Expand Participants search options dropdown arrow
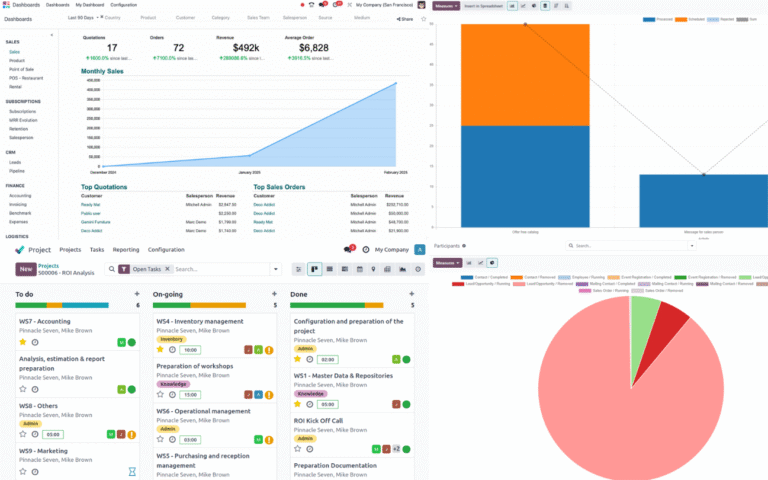The width and height of the screenshot is (768, 480). 692,246
